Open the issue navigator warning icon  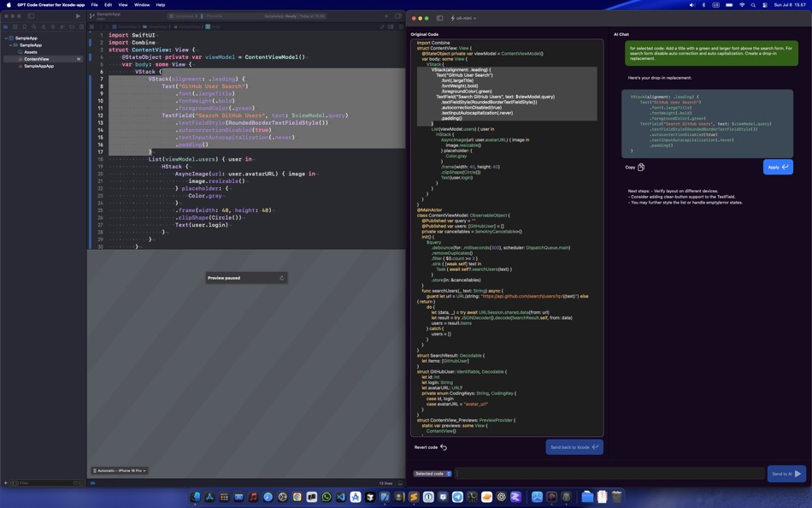[44, 27]
